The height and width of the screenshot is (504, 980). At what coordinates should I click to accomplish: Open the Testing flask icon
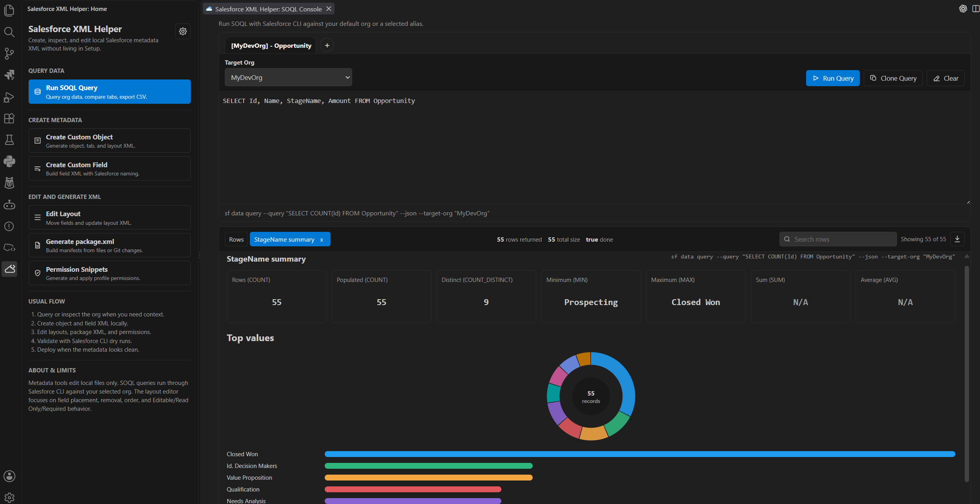pyautogui.click(x=9, y=140)
